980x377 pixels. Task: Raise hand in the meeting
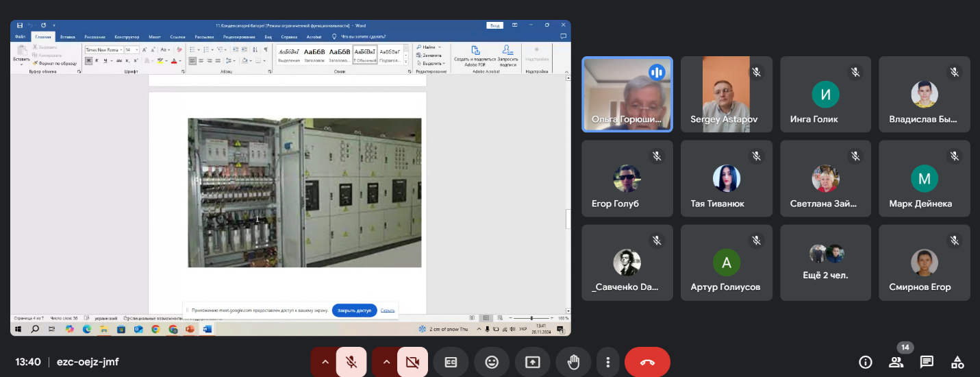tap(573, 362)
